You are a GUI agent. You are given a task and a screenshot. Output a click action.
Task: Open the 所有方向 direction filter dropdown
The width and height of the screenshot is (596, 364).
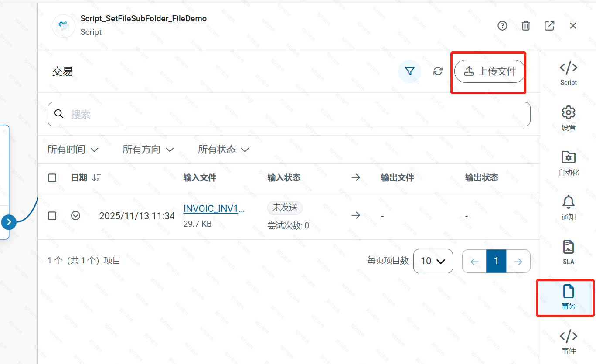click(148, 150)
